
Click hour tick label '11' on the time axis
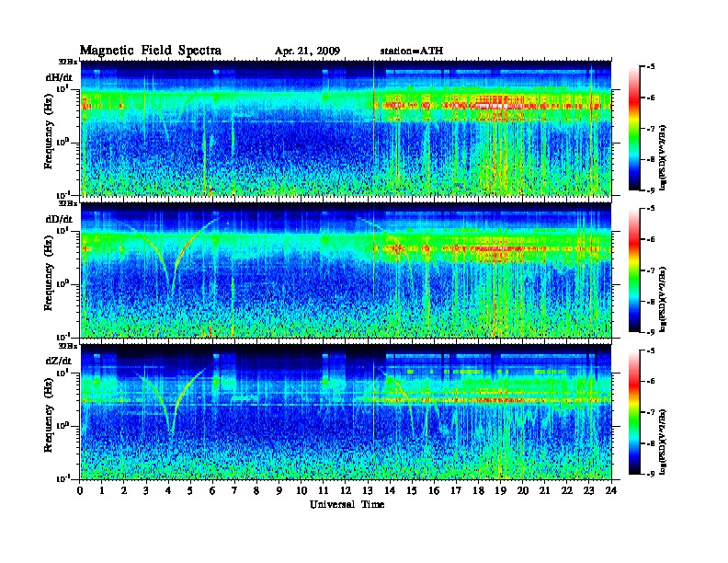pyautogui.click(x=324, y=491)
